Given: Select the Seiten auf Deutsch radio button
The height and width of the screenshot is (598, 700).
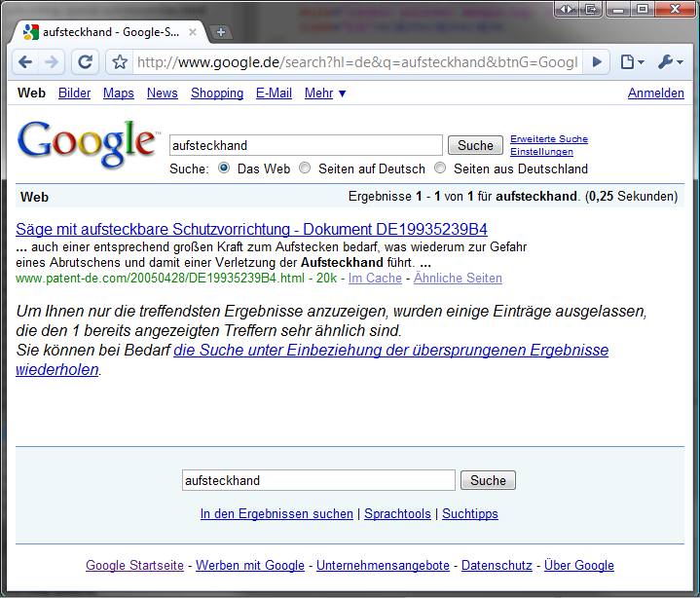Looking at the screenshot, I should [x=305, y=168].
